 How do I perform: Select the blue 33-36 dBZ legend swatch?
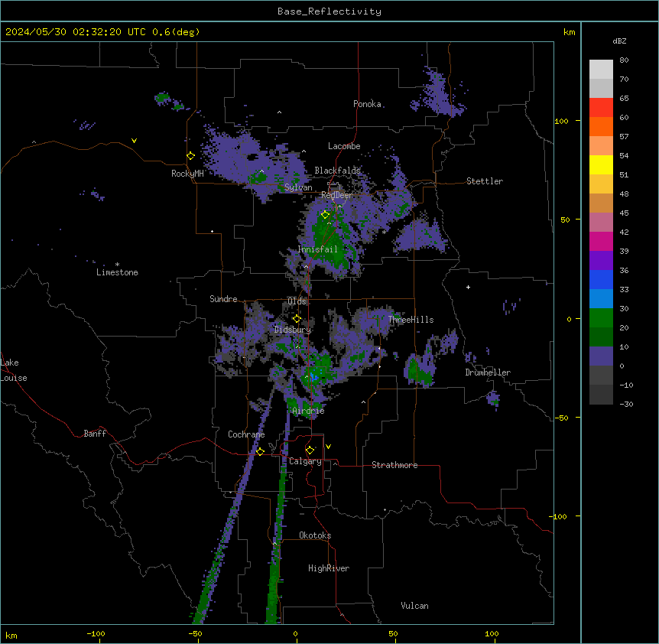click(x=601, y=280)
